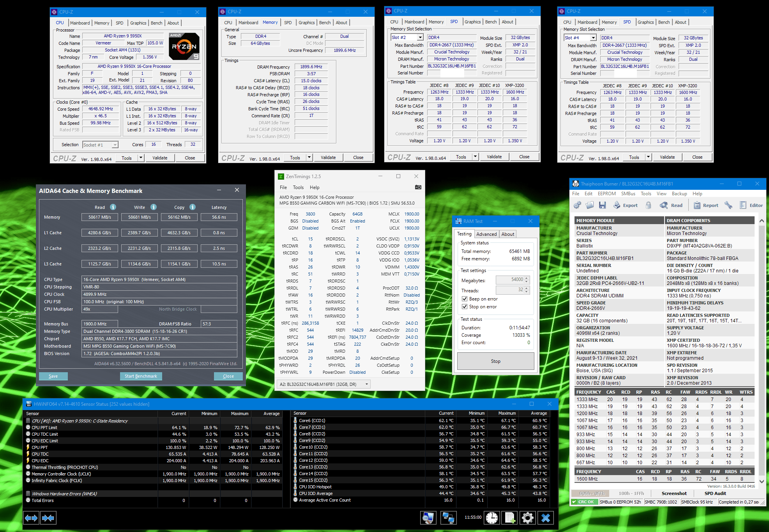
Task: Switch to Advanced tab in RAM Test
Action: [x=486, y=234]
